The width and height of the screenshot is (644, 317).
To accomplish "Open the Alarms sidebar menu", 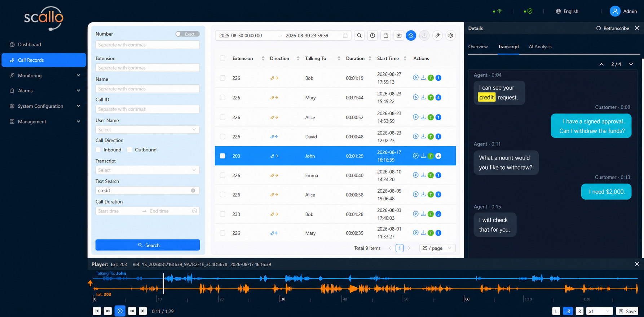I will (44, 91).
